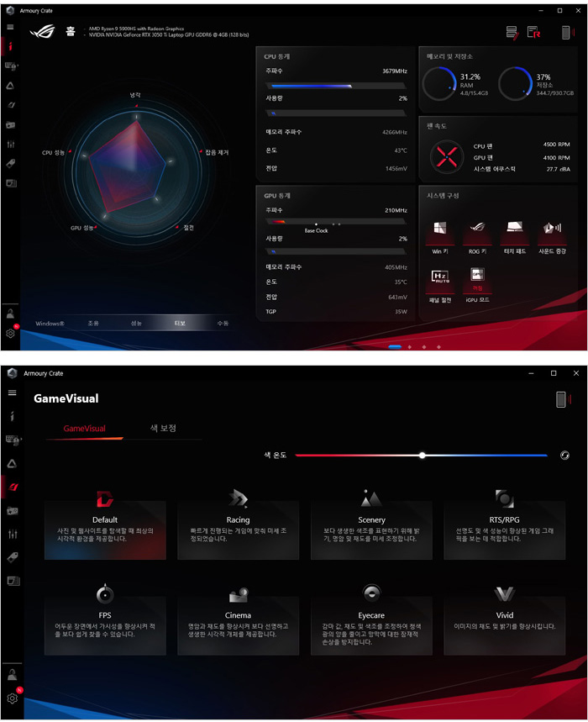Viewport: 588px width, 722px height.
Task: Click the fan speed X icon
Action: pyautogui.click(x=446, y=157)
